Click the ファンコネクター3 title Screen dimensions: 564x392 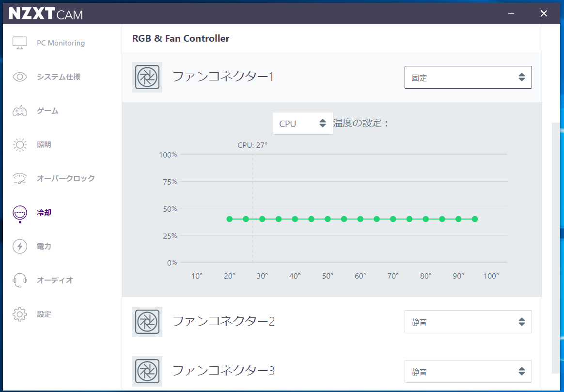224,370
